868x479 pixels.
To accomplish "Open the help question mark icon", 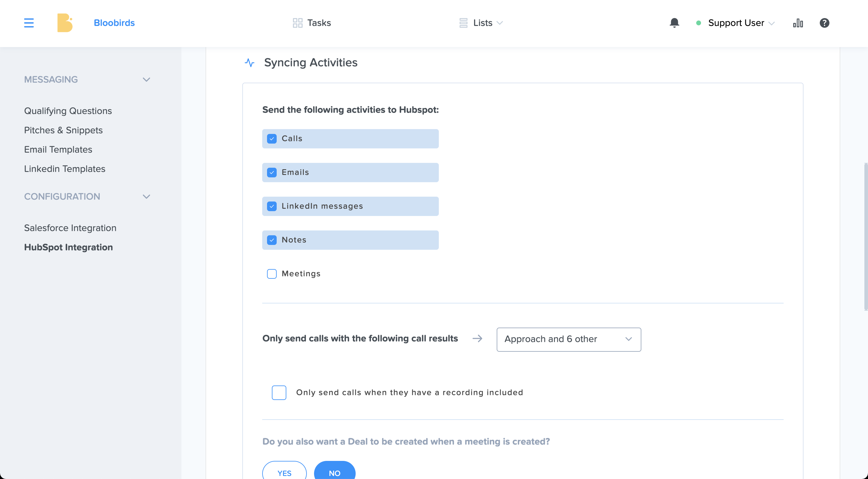I will pyautogui.click(x=824, y=23).
